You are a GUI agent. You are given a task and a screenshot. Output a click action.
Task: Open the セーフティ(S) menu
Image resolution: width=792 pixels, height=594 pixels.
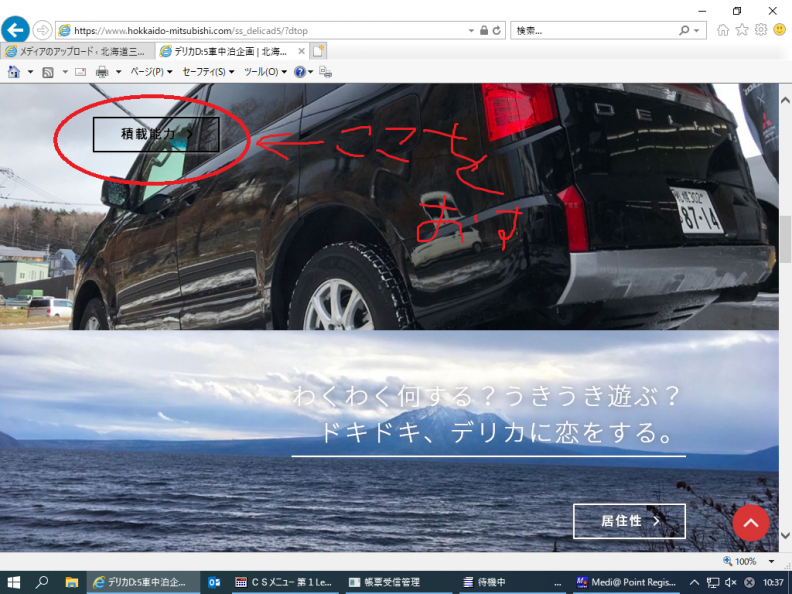point(209,72)
